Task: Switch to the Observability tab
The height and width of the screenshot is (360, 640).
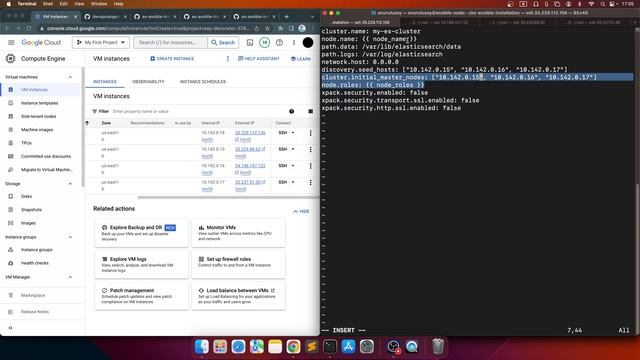Action: (148, 82)
